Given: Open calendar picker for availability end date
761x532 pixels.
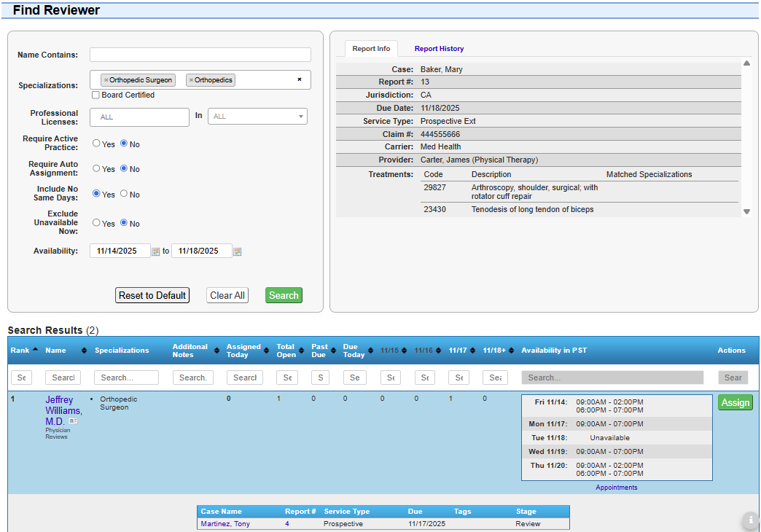Looking at the screenshot, I should click(237, 251).
